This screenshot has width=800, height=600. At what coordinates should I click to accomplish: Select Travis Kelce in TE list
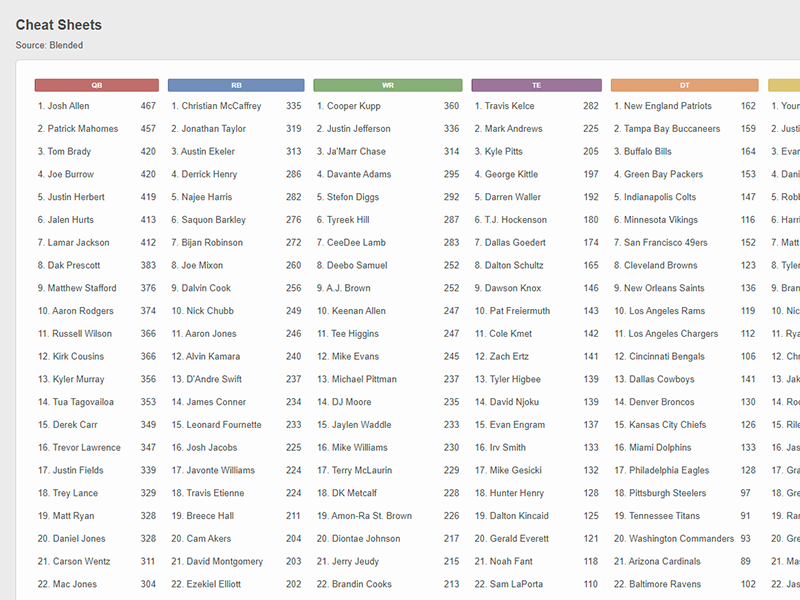pyautogui.click(x=536, y=106)
